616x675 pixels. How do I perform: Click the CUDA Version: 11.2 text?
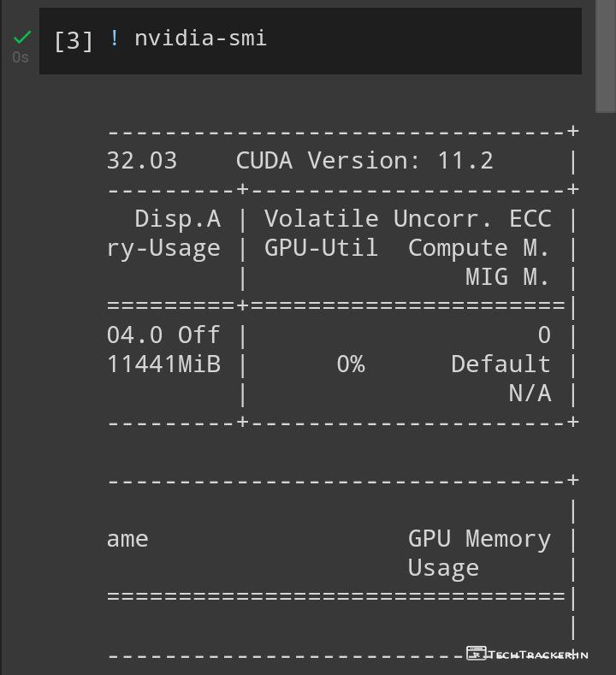click(364, 161)
